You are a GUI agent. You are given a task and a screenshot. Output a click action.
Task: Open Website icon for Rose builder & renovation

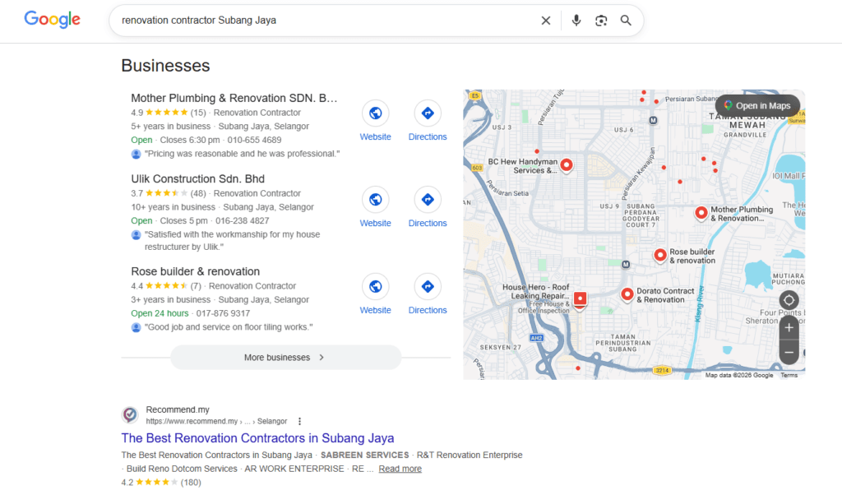(375, 287)
